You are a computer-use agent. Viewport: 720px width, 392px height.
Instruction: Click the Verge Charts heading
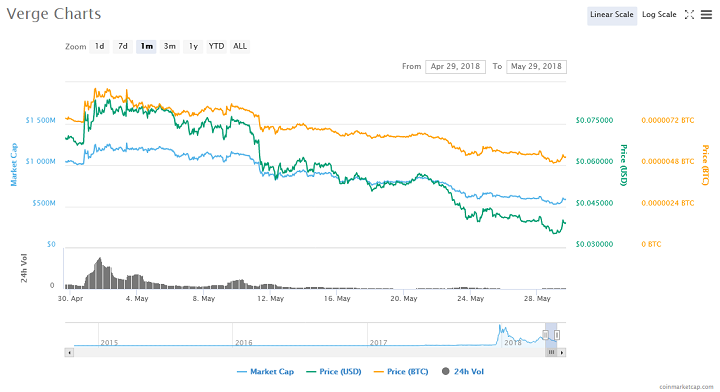tap(54, 14)
